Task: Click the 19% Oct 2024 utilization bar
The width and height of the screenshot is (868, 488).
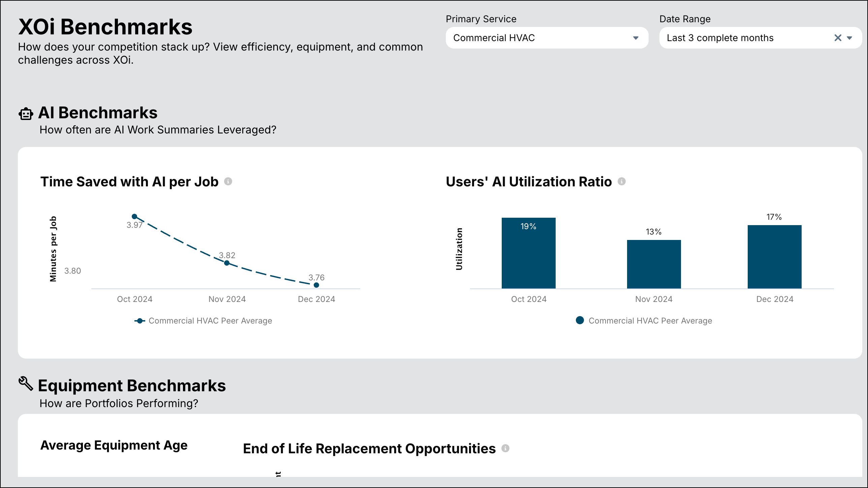Action: [528, 253]
